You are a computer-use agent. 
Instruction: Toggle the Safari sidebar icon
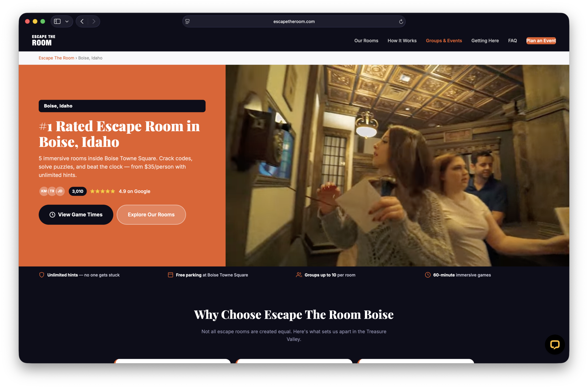pyautogui.click(x=57, y=22)
